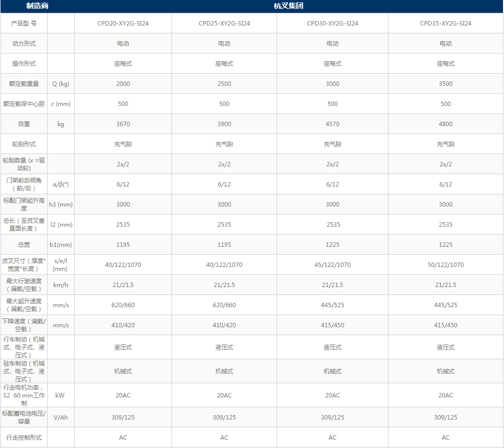Click the CPD30-XY2G-SI24 model name

point(333,23)
